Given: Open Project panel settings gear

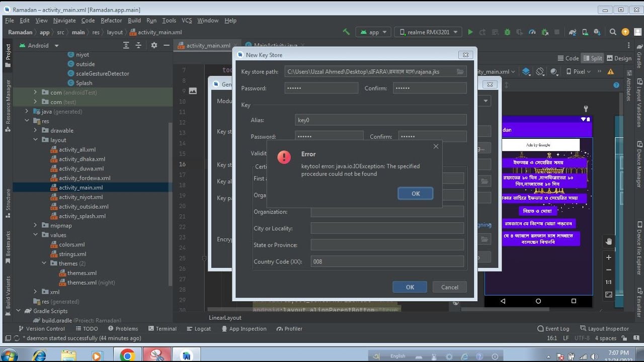Looking at the screenshot, I should pos(154,45).
